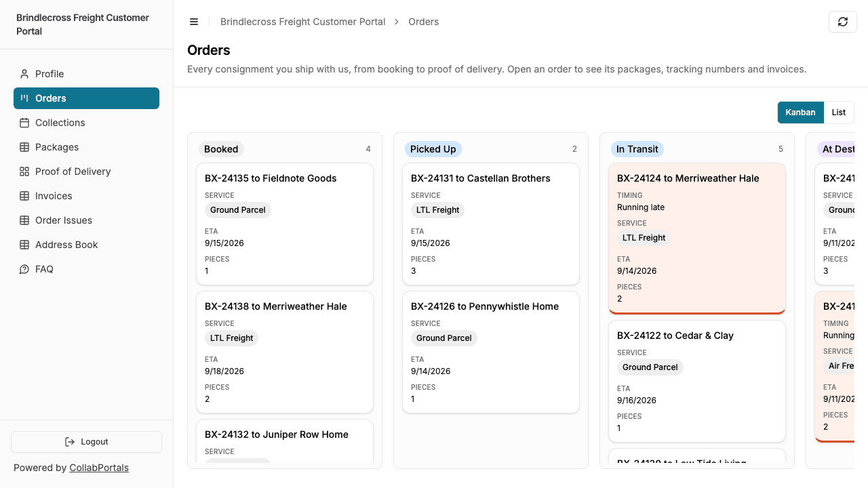Open order BX-24135 to Fieldnote Goods
The image size is (868, 488).
285,224
